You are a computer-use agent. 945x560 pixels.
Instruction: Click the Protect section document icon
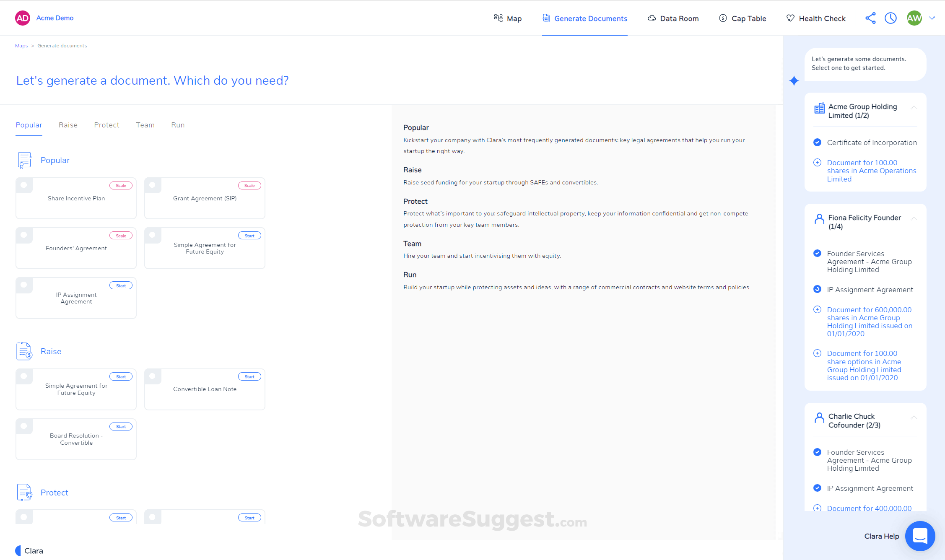tap(23, 492)
